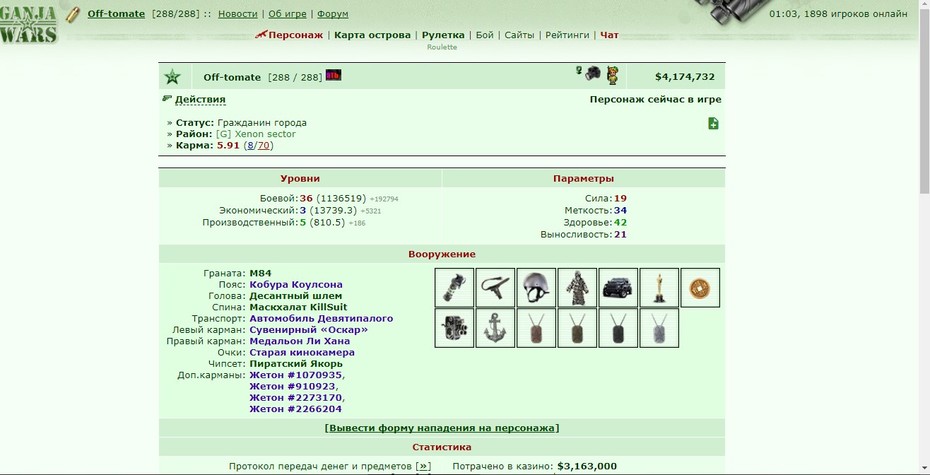Open the Coulson holster item thumbnail

(x=495, y=288)
